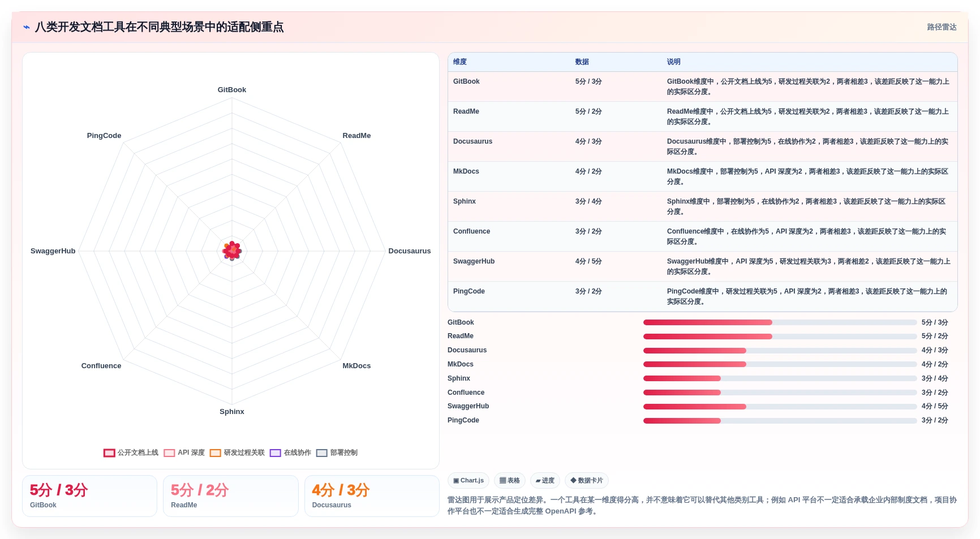Viewport: 980px width, 539px height.
Task: Open the Docusaurus 4分 / 3分 score card
Action: point(372,496)
